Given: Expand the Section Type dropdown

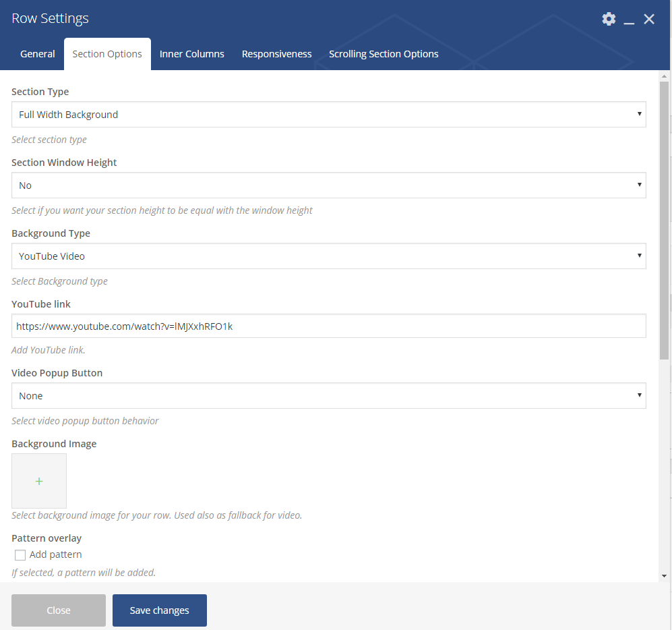Looking at the screenshot, I should click(x=328, y=115).
